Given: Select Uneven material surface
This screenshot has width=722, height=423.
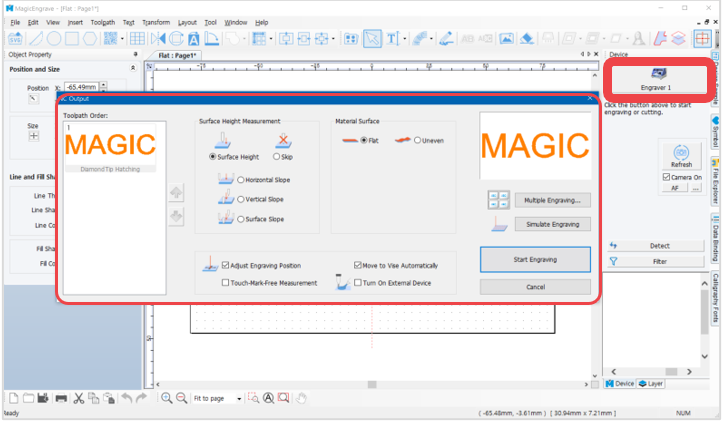Looking at the screenshot, I should 417,140.
